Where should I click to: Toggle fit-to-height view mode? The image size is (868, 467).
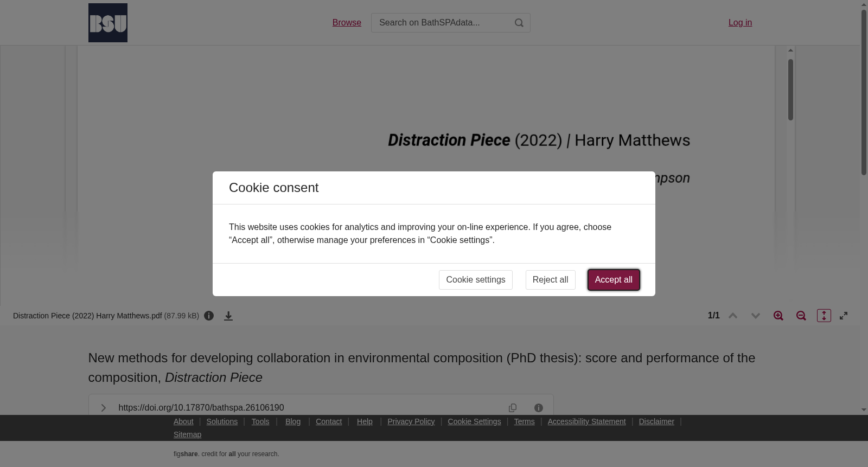click(824, 316)
